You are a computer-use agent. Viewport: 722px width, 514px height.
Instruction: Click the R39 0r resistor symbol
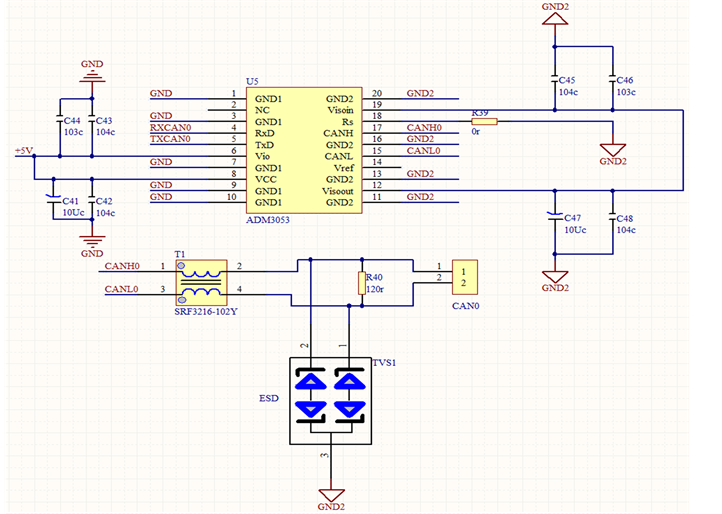(x=483, y=122)
